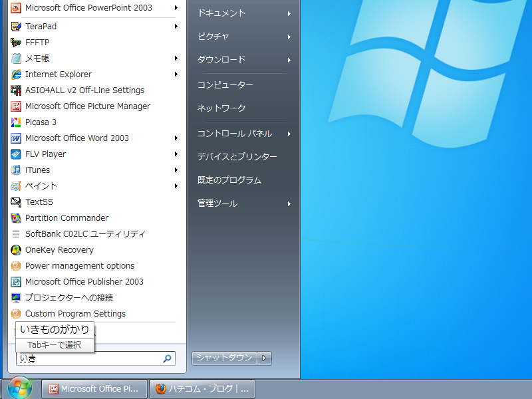Image resolution: width=532 pixels, height=399 pixels.
Task: Open Microsoft Office Word 2003 icon
Action: coord(15,138)
